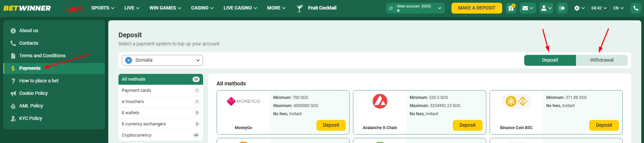
Task: Open the EN language dropdown
Action: 618,8
